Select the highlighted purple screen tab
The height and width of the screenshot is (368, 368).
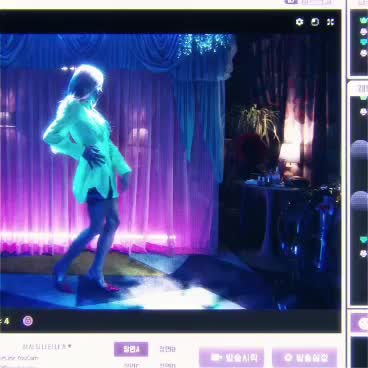point(131,349)
